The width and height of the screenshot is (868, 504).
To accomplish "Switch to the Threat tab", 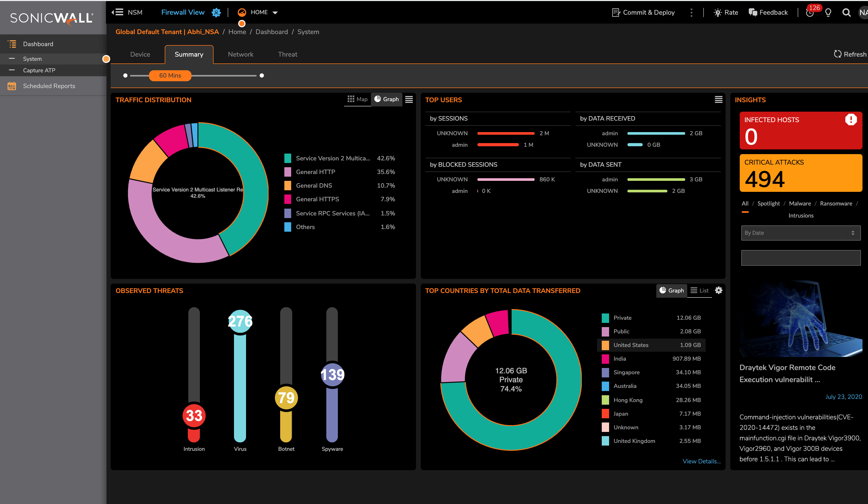I will pyautogui.click(x=287, y=55).
